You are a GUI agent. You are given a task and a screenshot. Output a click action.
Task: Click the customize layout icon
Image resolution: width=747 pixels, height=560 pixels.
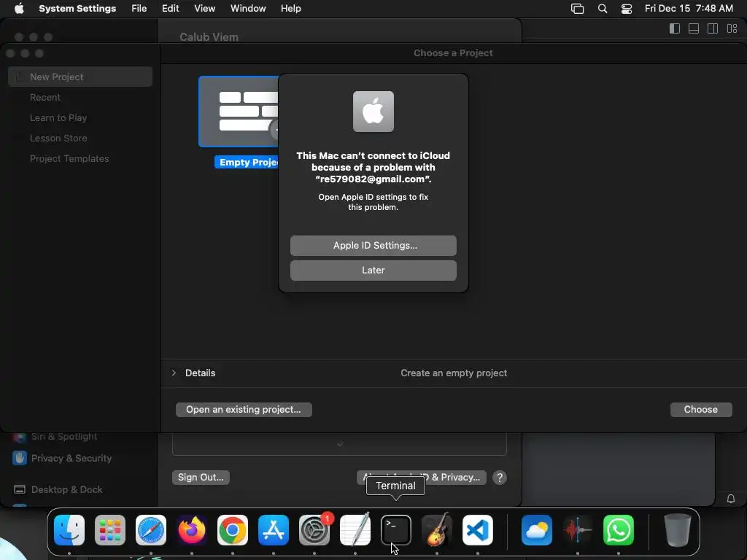(732, 28)
